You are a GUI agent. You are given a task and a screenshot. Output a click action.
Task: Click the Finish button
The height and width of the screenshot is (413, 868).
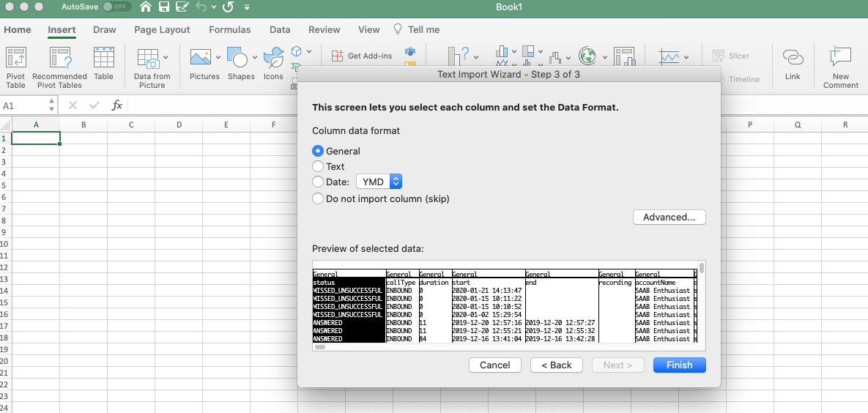(679, 365)
